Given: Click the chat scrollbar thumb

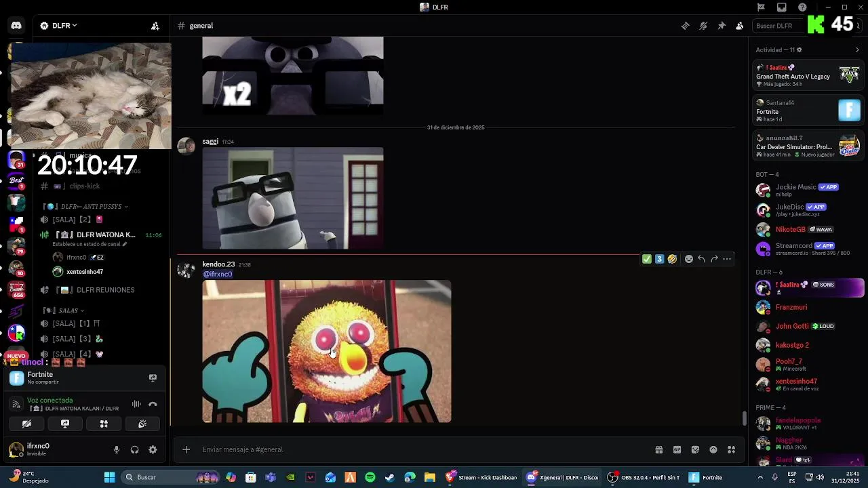Looking at the screenshot, I should pos(744,418).
